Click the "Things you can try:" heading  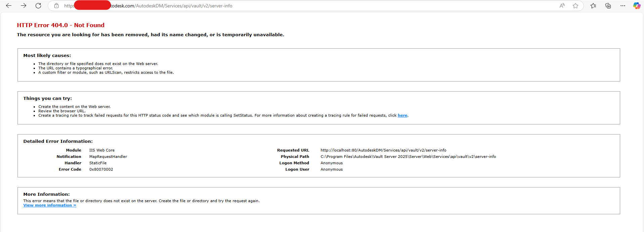point(47,99)
